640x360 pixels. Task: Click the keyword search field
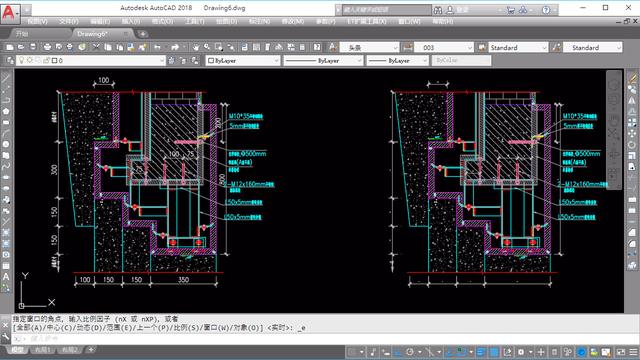[x=386, y=10]
